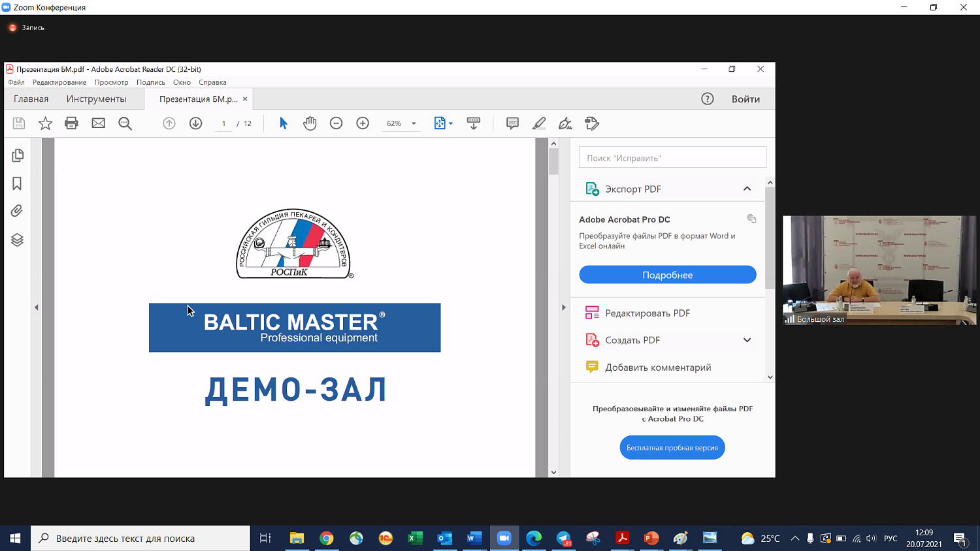
Task: Open the Bookmarks panel icon
Action: tap(18, 183)
